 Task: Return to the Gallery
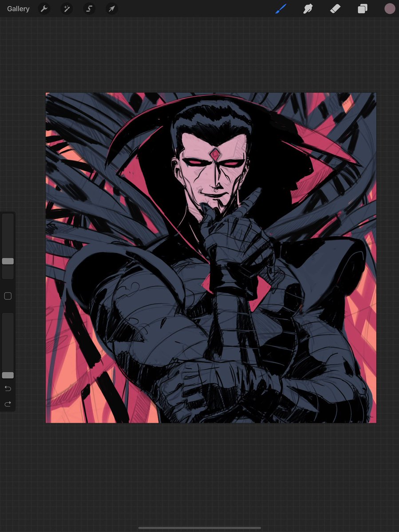[x=17, y=8]
